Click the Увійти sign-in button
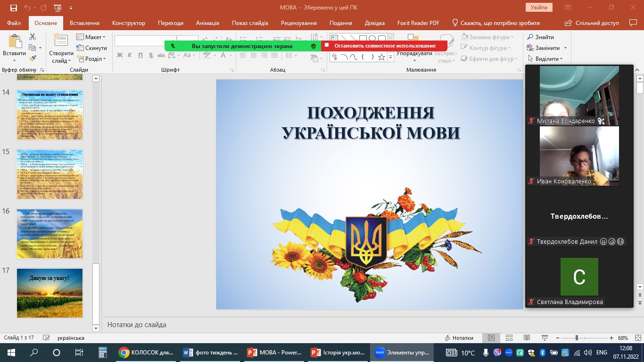 point(539,8)
